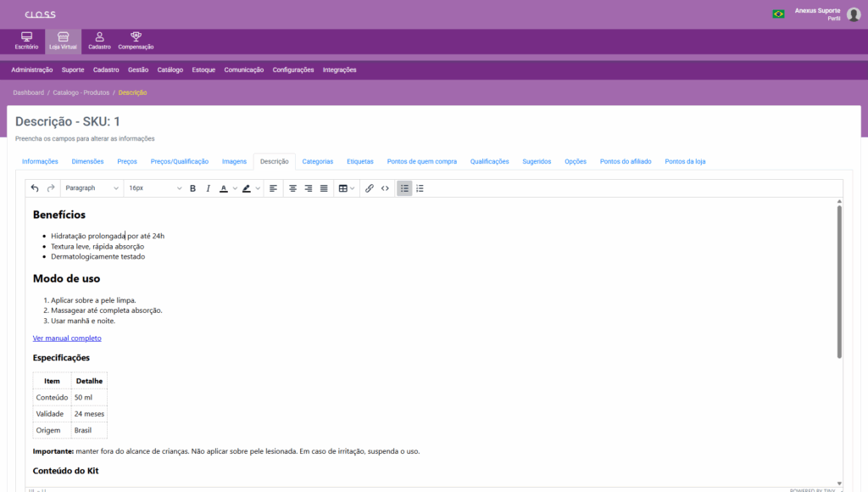Toggle the numbered list button
The image size is (868, 492).
[x=420, y=188]
